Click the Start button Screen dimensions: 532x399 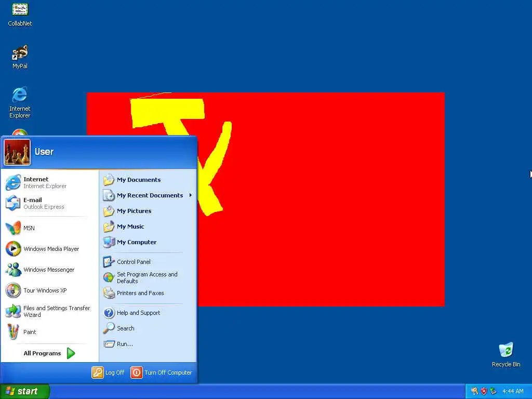[x=24, y=391]
